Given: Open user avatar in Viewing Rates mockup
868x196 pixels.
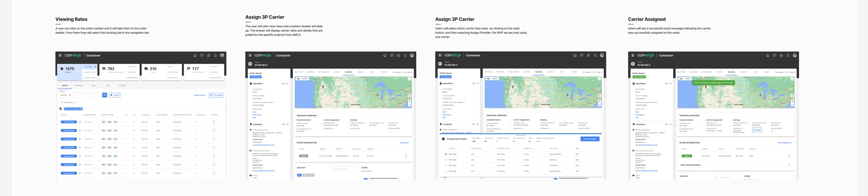Looking at the screenshot, I should (222, 56).
